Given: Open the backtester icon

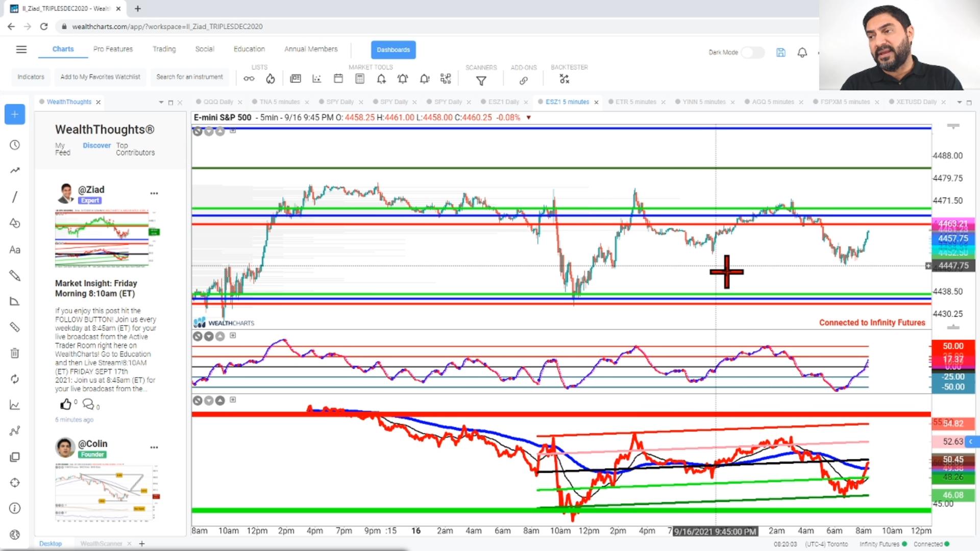Looking at the screenshot, I should coord(564,79).
